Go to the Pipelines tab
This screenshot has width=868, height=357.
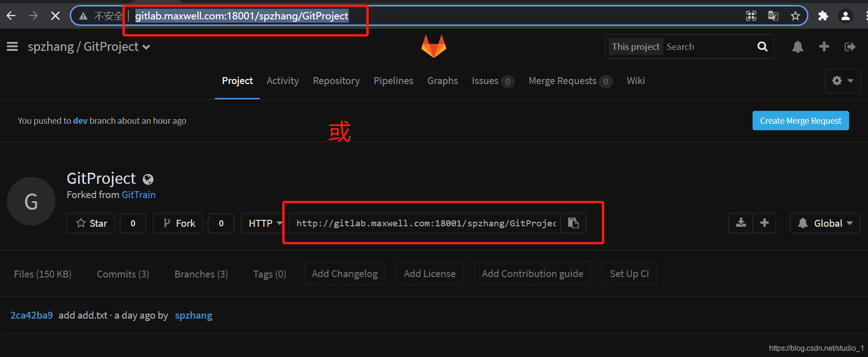pyautogui.click(x=394, y=81)
